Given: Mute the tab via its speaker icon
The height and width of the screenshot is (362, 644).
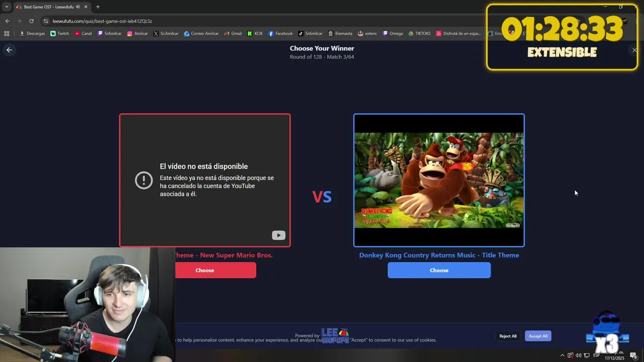Looking at the screenshot, I should click(x=78, y=7).
